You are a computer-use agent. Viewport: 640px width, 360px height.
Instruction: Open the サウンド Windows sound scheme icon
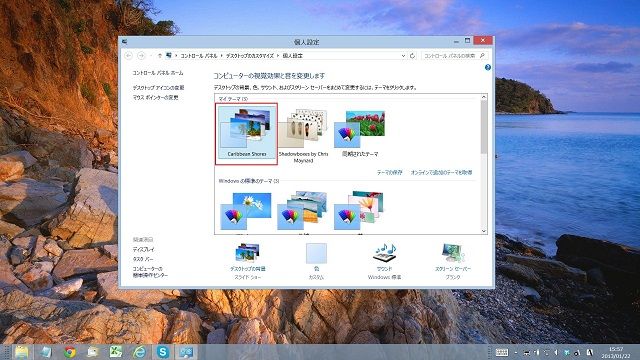click(384, 253)
